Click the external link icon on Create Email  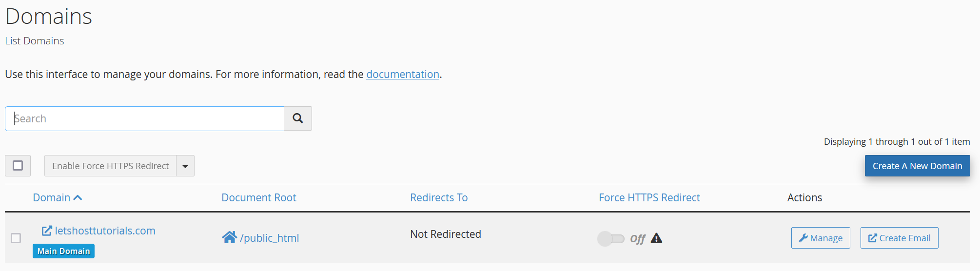coord(873,238)
